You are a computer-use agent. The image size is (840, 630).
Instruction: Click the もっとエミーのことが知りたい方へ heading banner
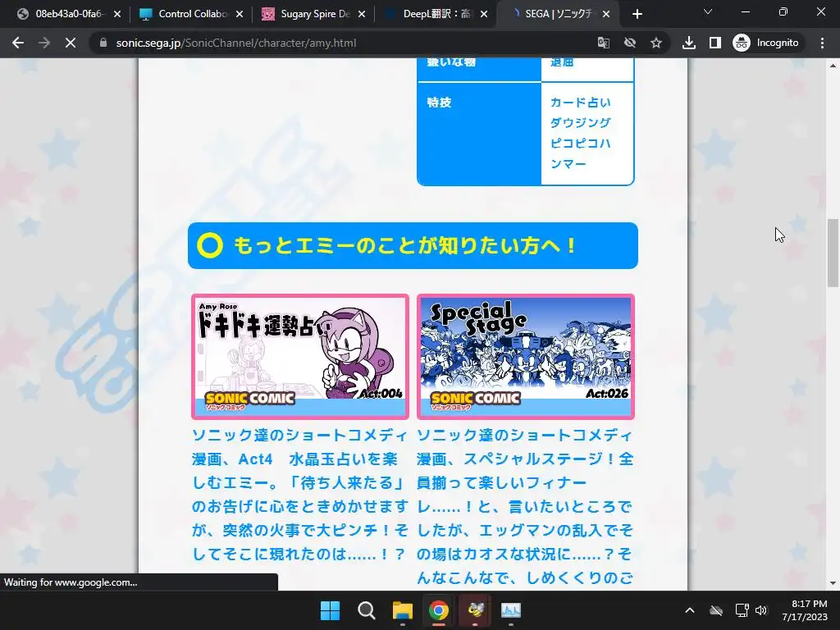pyautogui.click(x=413, y=245)
